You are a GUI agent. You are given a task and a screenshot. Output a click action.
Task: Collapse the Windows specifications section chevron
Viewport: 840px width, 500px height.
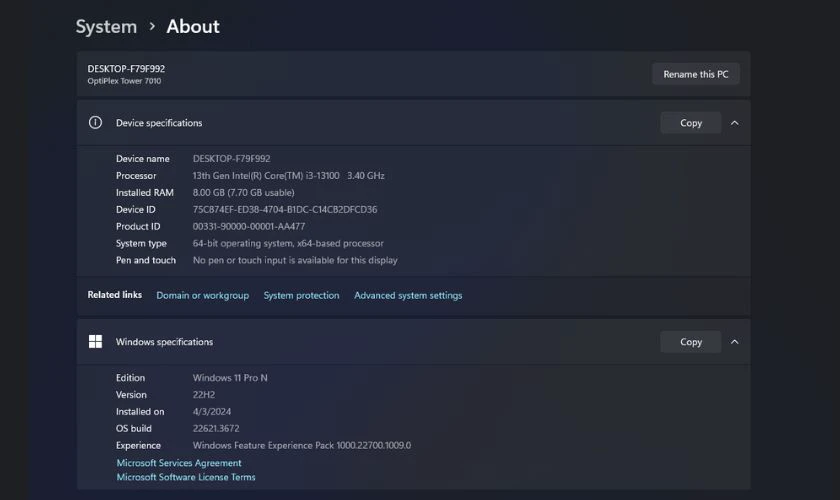[x=734, y=341]
